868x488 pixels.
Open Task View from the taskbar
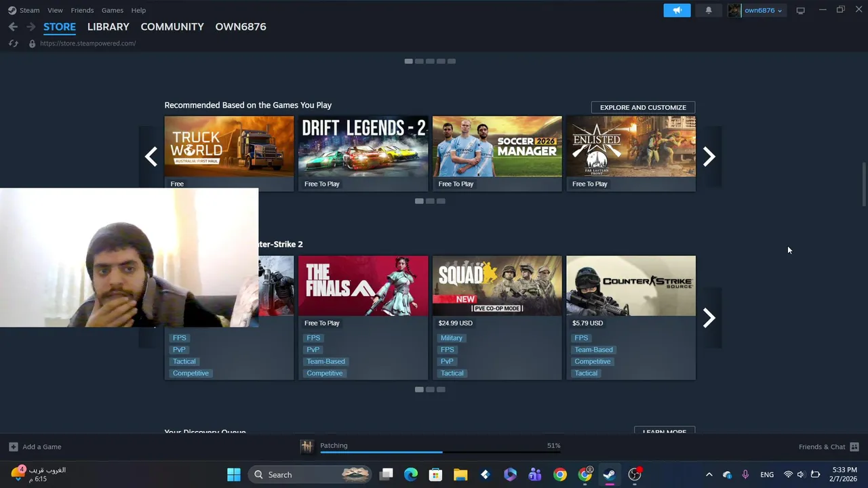(x=386, y=474)
